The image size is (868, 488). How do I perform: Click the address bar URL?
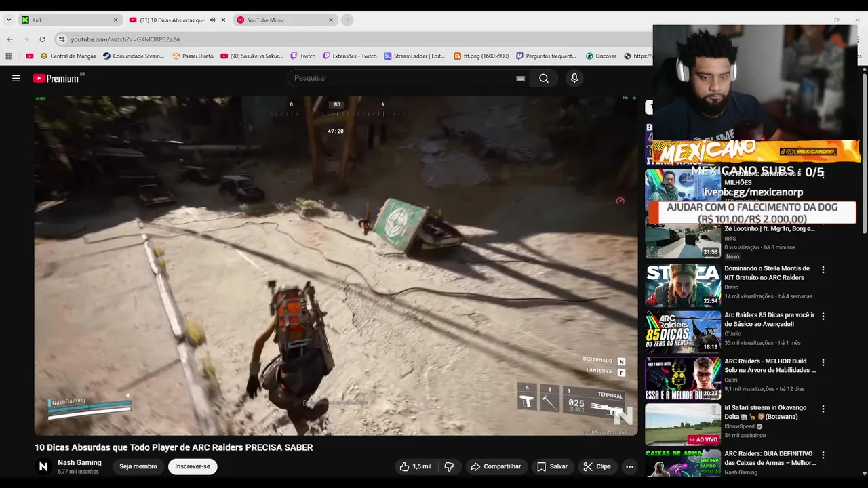coord(125,39)
